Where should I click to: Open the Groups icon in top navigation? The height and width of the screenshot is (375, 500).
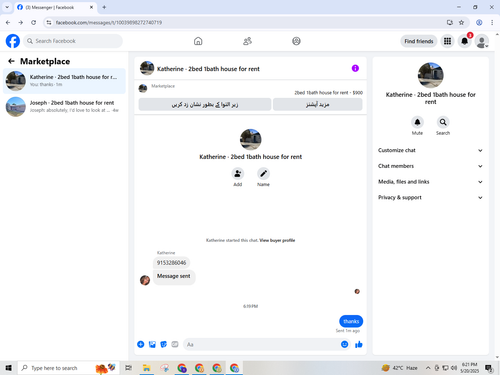(x=296, y=41)
